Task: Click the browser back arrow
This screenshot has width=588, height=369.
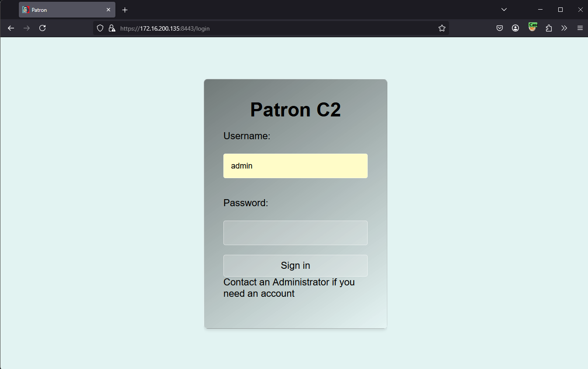Action: 11,28
